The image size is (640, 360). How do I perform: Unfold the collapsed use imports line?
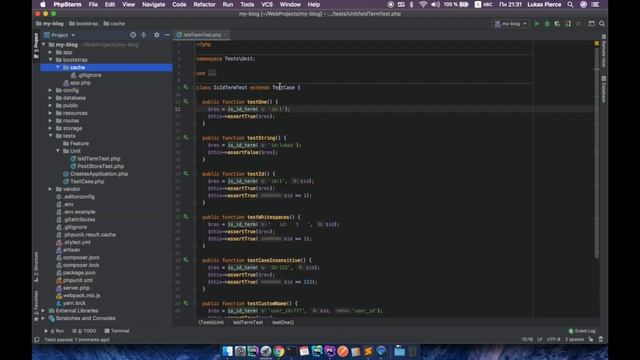(x=212, y=73)
